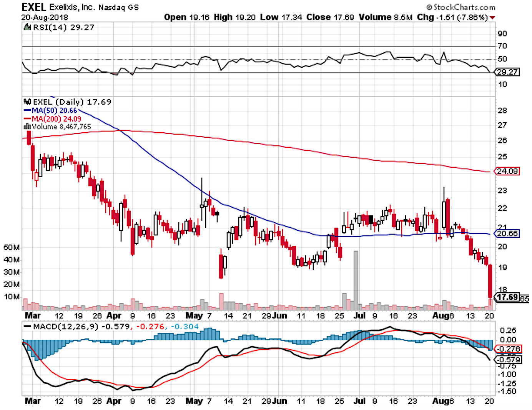Click the High 19.20 value
The image size is (532, 410).
[235, 17]
